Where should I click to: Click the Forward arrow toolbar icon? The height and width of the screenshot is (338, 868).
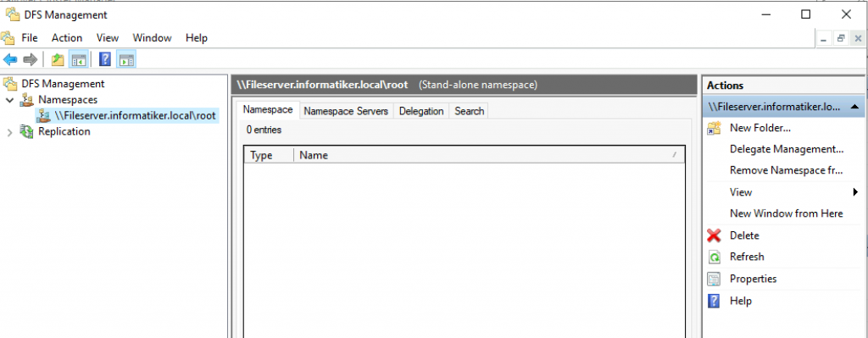click(30, 59)
